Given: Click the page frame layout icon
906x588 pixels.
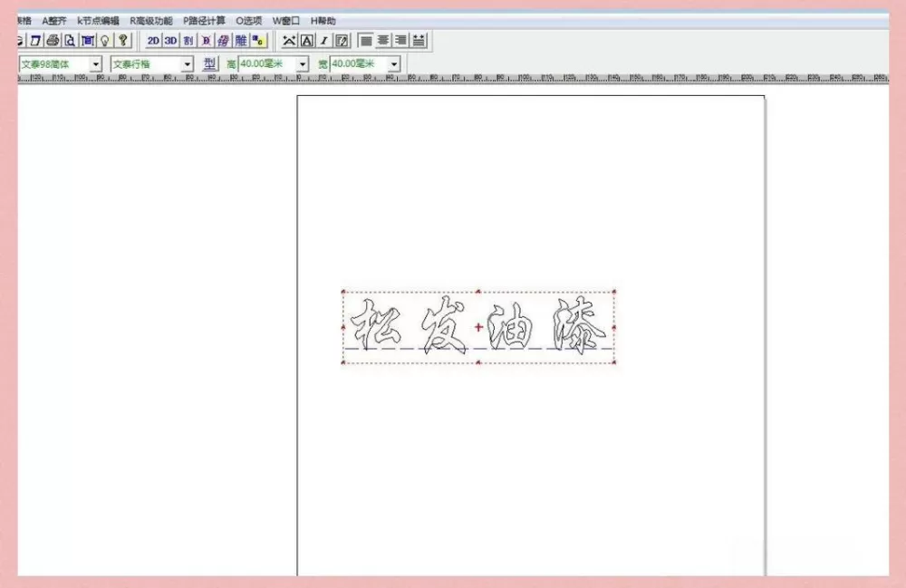Looking at the screenshot, I should (88, 41).
